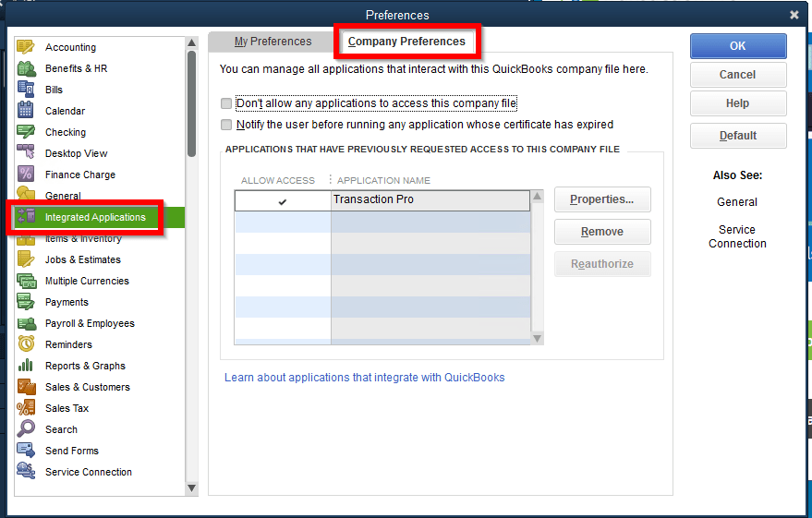Click applications table scroll up arrow
This screenshot has height=518, width=812.
(537, 196)
